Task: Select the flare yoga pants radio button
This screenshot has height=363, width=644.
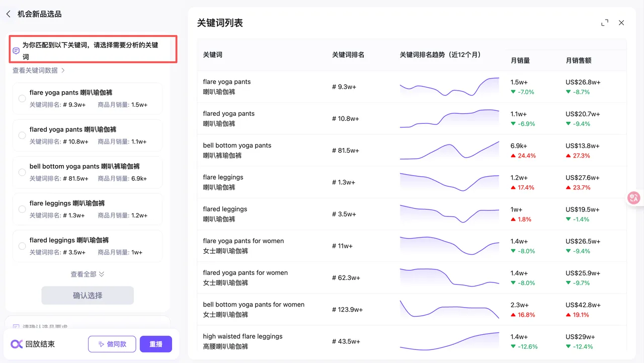Action: pos(22,99)
